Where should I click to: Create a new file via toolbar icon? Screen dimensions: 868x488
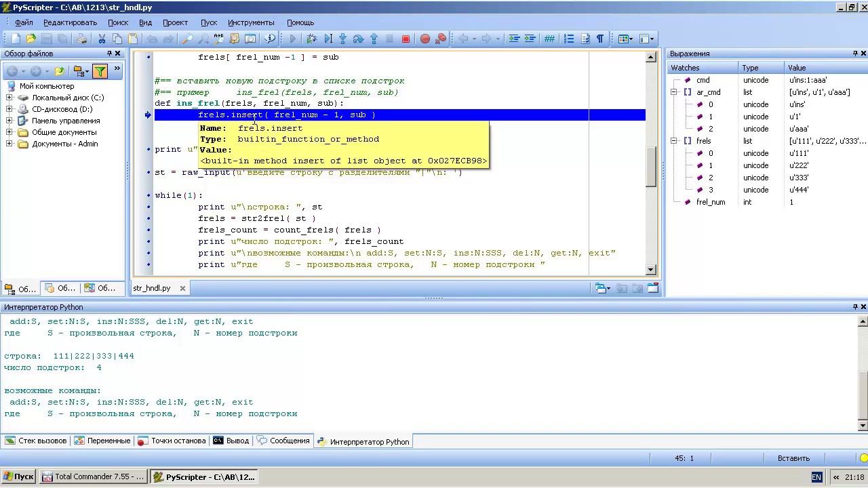(16, 39)
